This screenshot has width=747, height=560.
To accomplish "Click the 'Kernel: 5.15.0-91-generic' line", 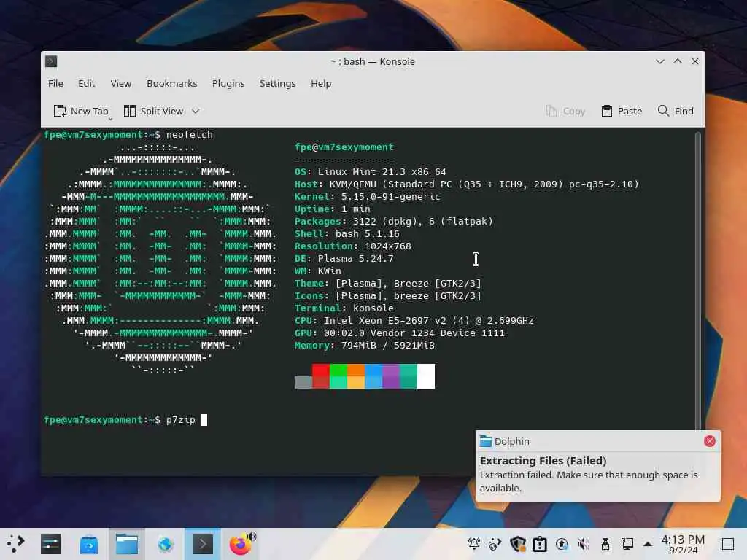I will coord(368,197).
